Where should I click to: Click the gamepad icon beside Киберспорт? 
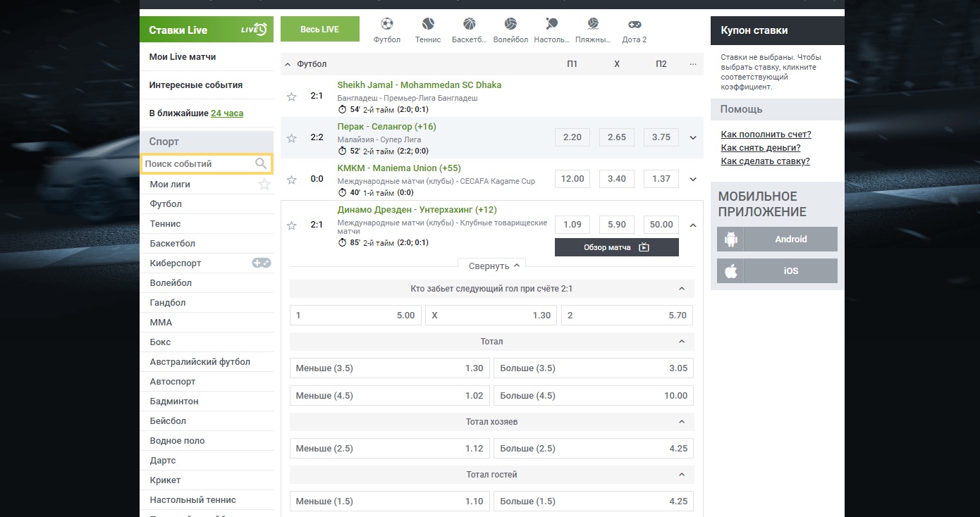click(262, 263)
